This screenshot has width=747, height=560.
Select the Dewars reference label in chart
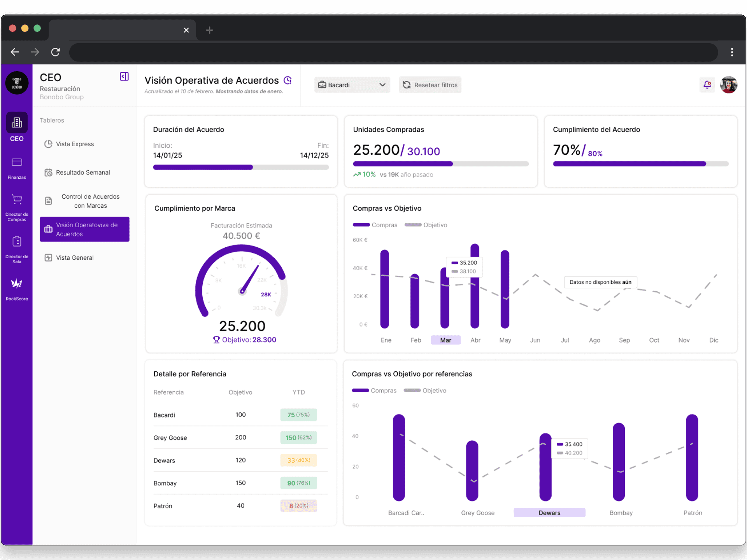(549, 513)
